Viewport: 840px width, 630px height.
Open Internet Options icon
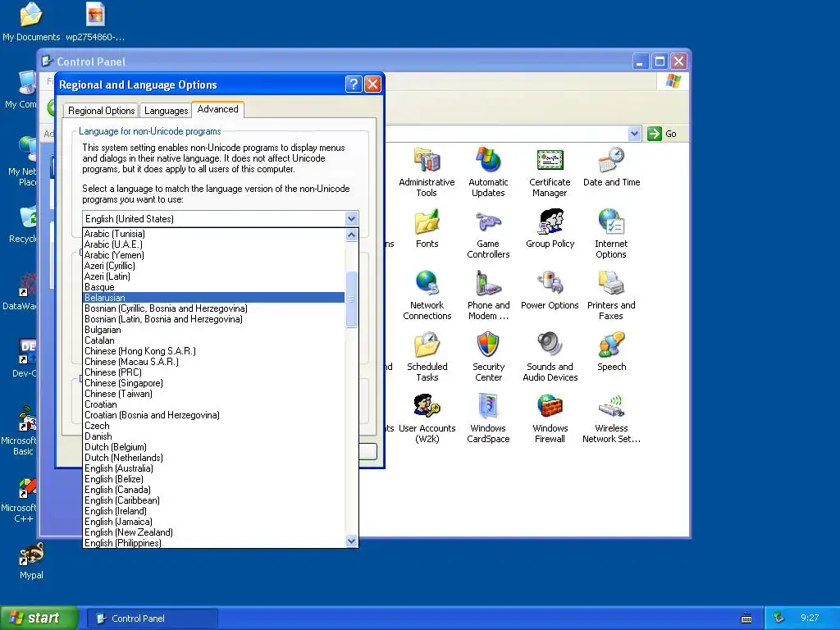point(611,221)
